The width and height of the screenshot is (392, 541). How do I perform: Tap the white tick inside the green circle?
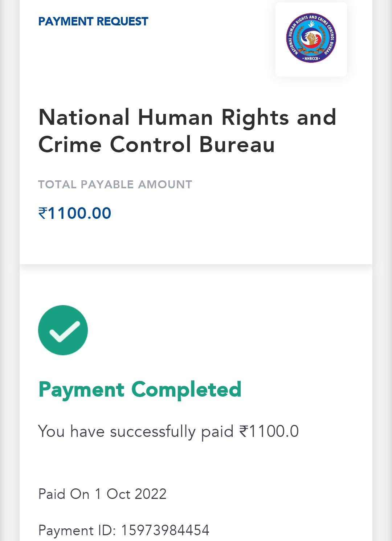point(65,332)
